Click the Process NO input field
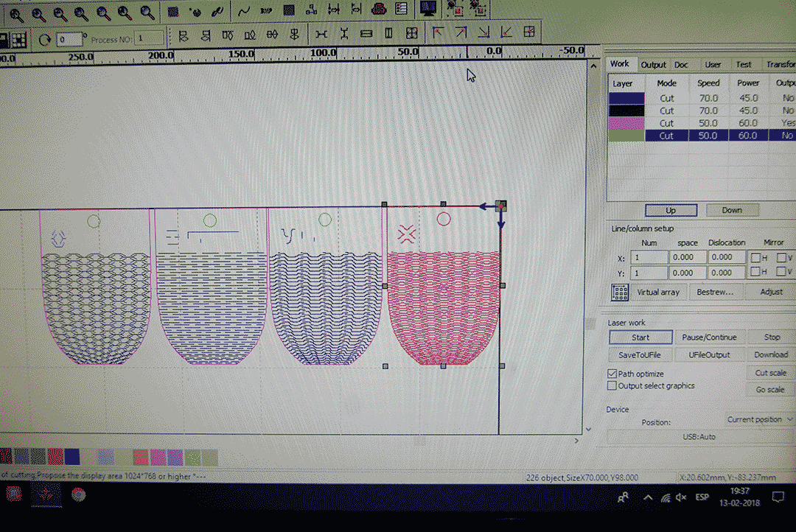 (149, 38)
